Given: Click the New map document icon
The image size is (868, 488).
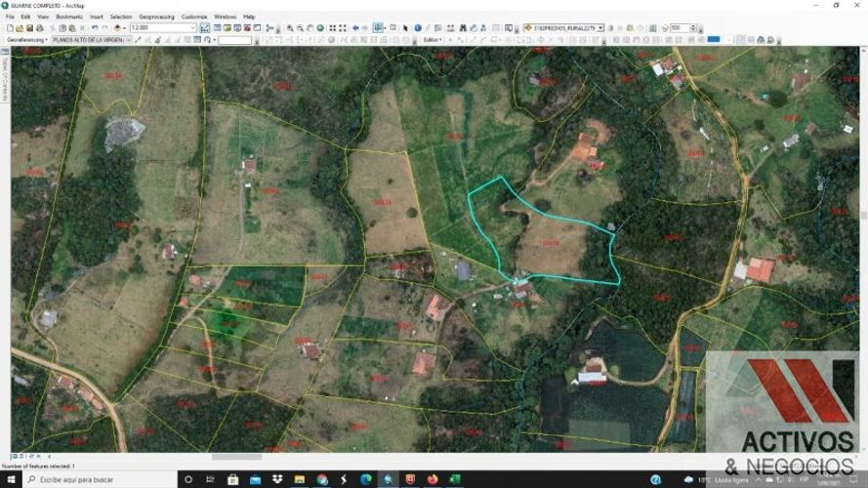Looking at the screenshot, I should [x=10, y=27].
